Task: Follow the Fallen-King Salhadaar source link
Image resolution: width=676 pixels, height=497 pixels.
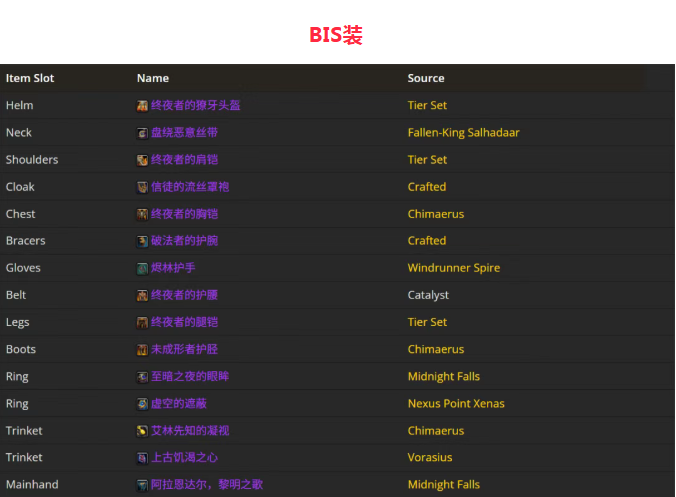Action: 463,133
